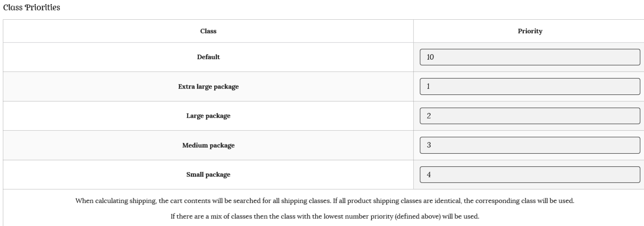Viewport: 644px width, 226px height.
Task: Click the 'Large package' class name
Action: pos(208,116)
